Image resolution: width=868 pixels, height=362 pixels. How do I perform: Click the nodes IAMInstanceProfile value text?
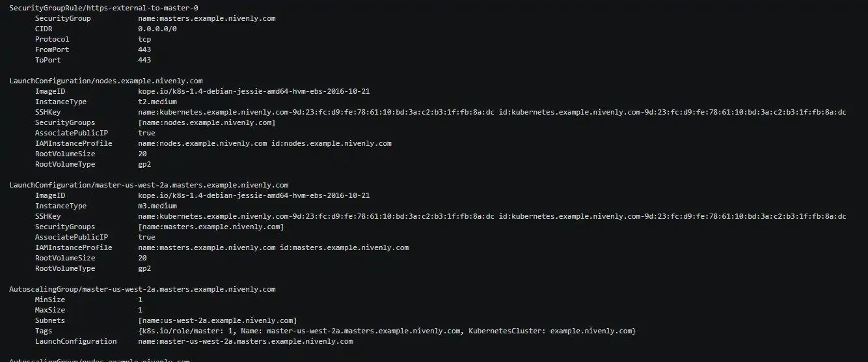pos(264,143)
